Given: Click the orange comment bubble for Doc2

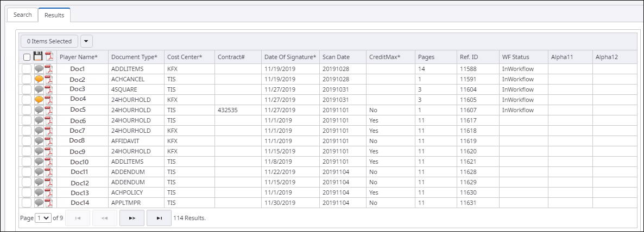Looking at the screenshot, I should point(39,79).
